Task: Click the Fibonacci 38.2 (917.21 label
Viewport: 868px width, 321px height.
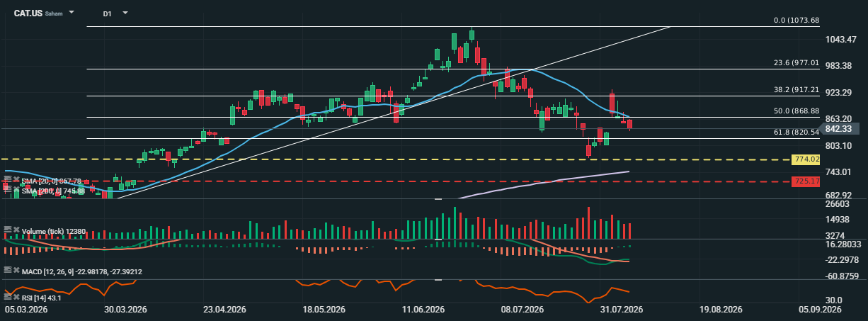Action: (796, 90)
